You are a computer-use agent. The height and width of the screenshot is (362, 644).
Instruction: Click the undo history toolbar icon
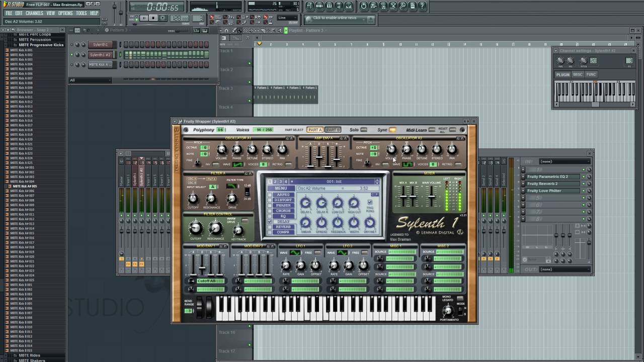point(364,6)
